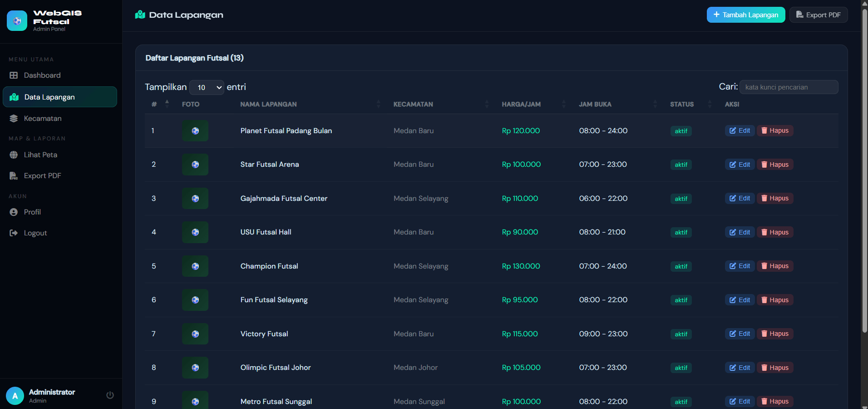
Task: Open photo thumbnail of Planet Futsal Padang Bulan
Action: pos(195,131)
